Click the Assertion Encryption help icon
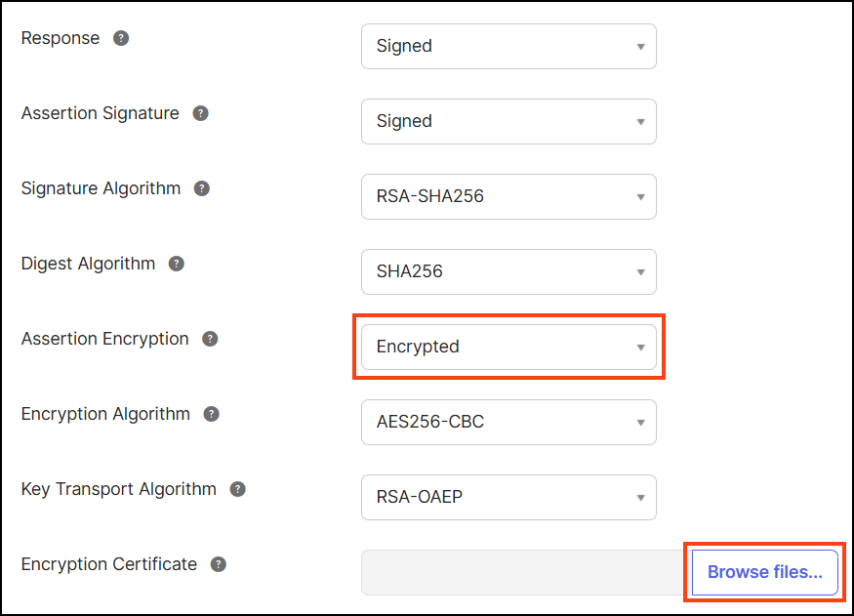The image size is (854, 616). pos(210,339)
